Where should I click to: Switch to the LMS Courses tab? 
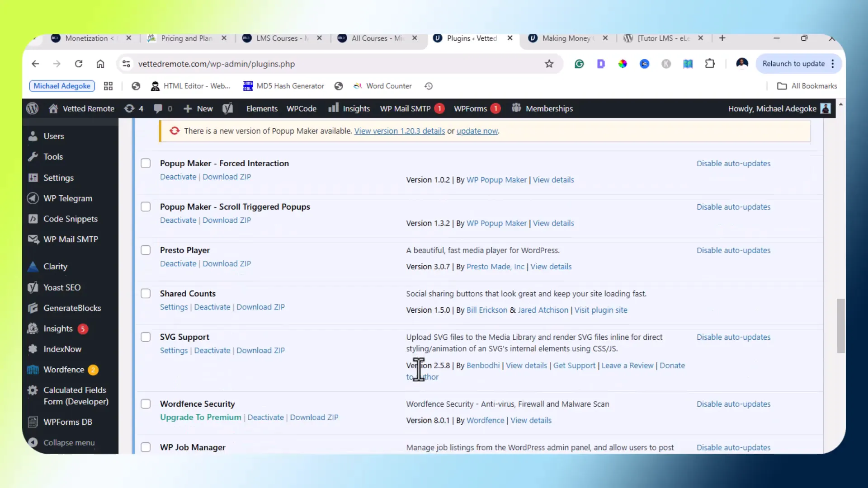282,38
